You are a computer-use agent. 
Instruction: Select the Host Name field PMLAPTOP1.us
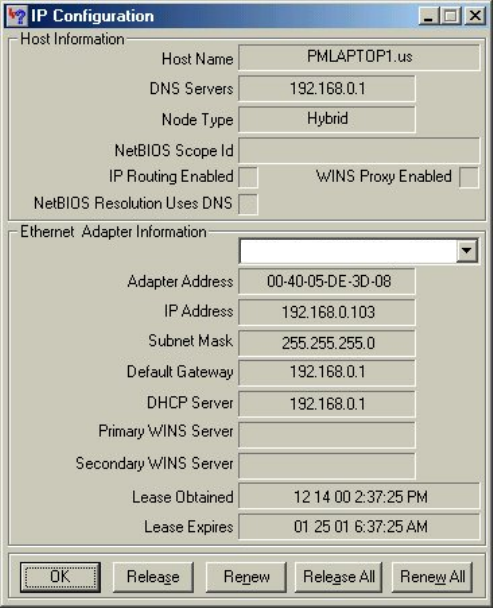pos(359,58)
